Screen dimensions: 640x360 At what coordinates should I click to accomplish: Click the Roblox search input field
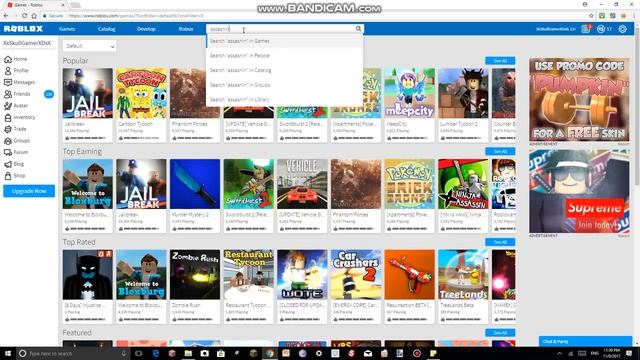[281, 29]
